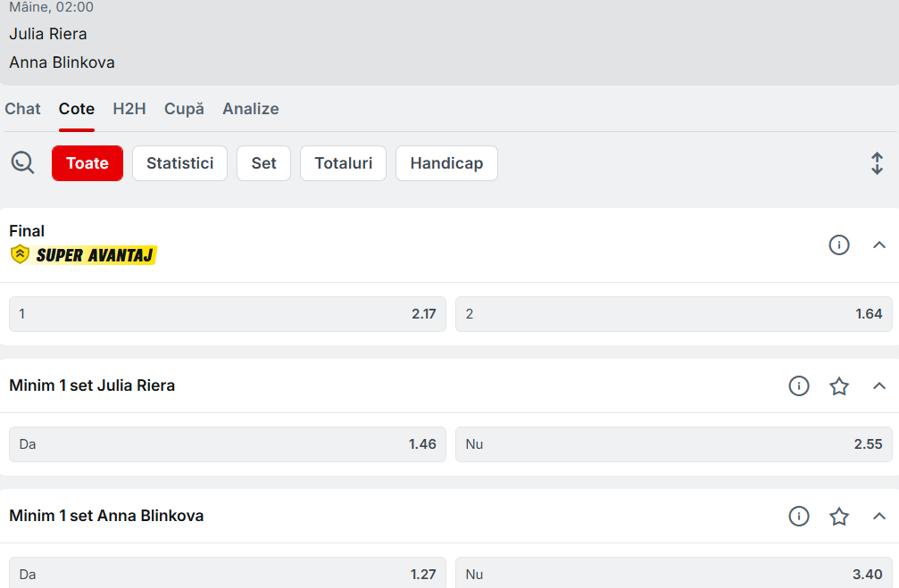Collapse the Final market section
The width and height of the screenshot is (899, 588).
click(x=878, y=244)
